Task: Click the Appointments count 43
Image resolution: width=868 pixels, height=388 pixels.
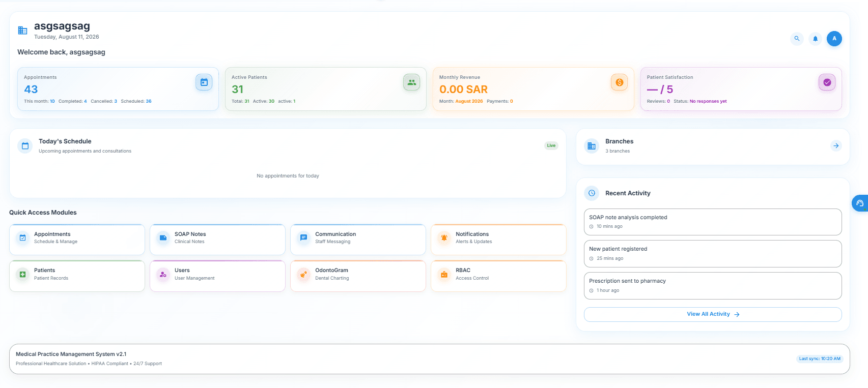Action: click(x=31, y=89)
